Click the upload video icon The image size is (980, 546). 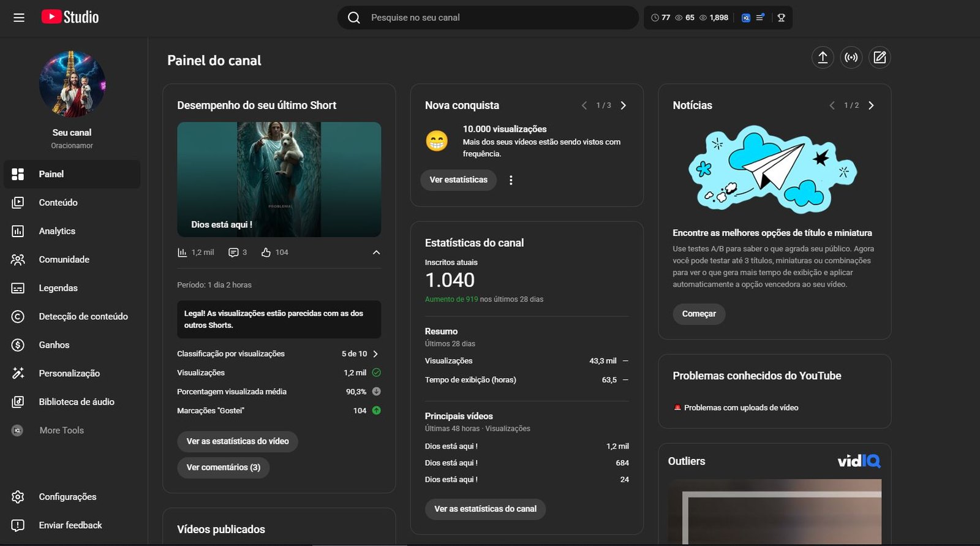point(823,58)
